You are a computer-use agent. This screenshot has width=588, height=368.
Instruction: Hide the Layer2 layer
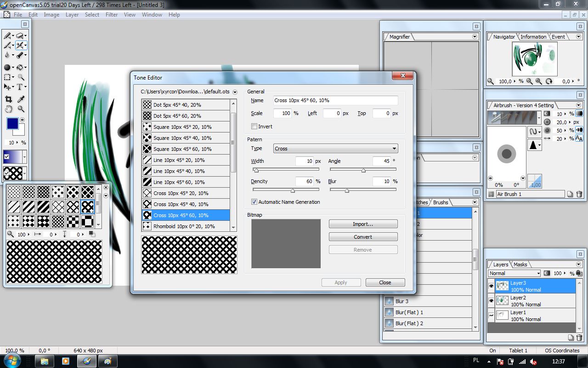pyautogui.click(x=490, y=300)
